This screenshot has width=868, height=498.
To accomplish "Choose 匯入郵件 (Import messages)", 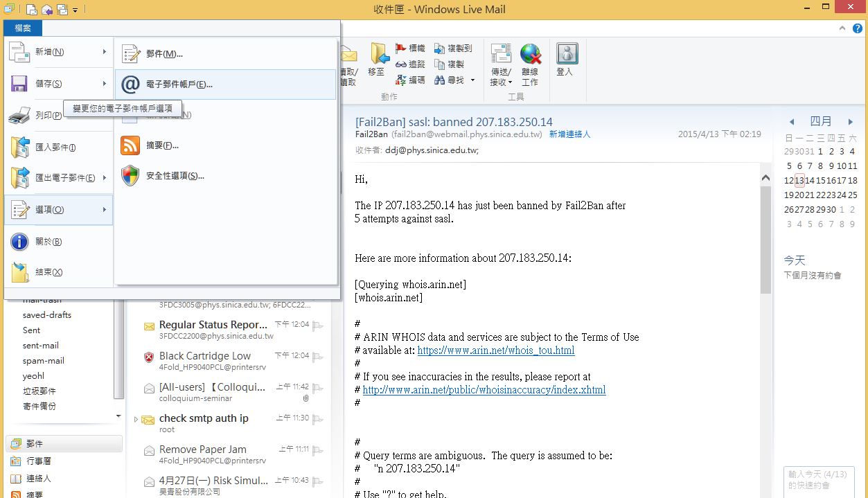I will pyautogui.click(x=59, y=148).
